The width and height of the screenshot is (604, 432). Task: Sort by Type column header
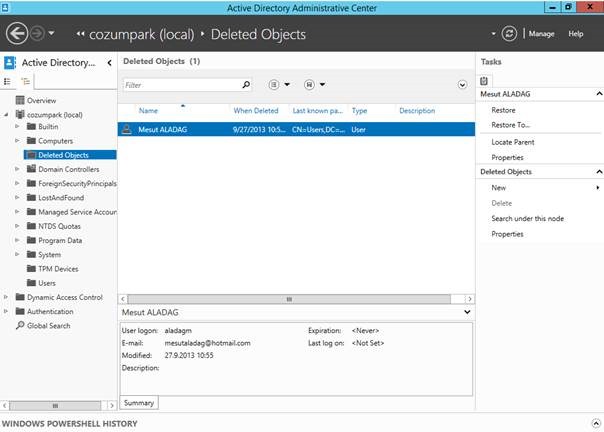click(359, 111)
